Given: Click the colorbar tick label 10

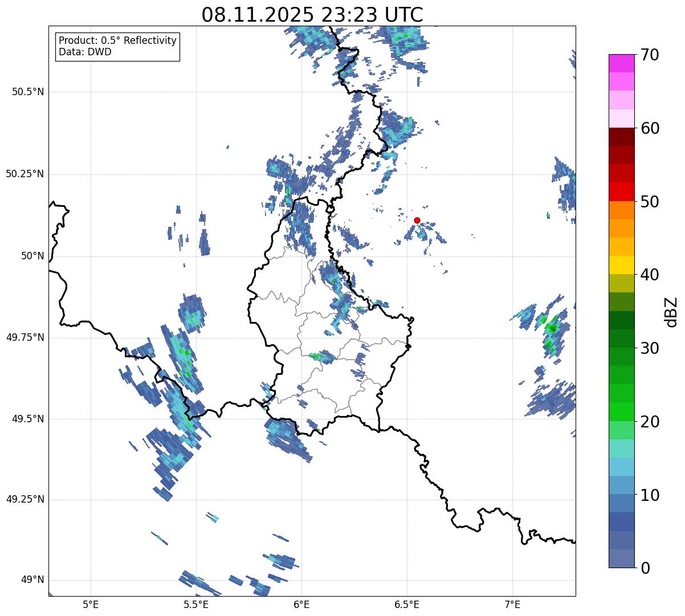Looking at the screenshot, I should 650,495.
